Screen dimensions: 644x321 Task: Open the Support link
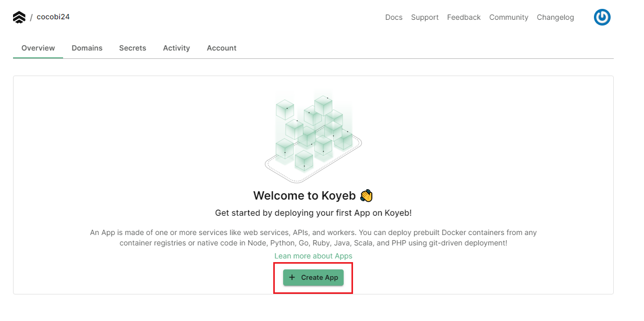coord(424,17)
